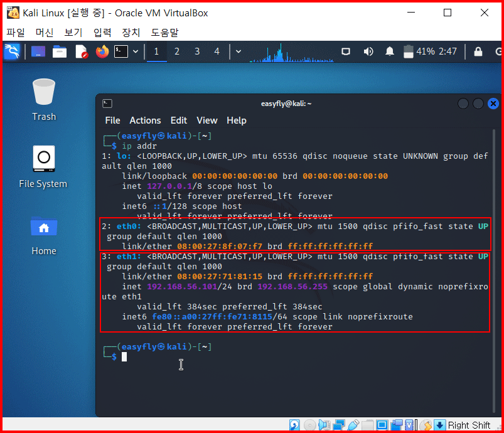Click the broadcast address 192.168.56.255

(292, 286)
